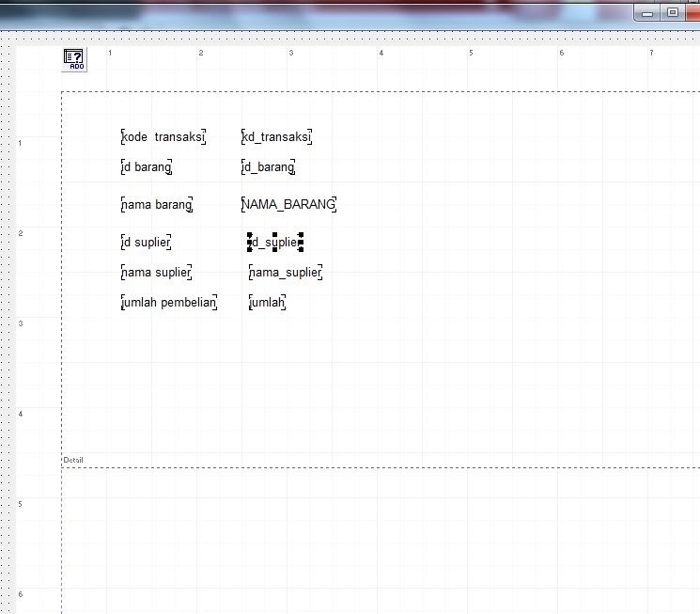The height and width of the screenshot is (614, 700).
Task: Select the 'nama barang' label
Action: 157,204
